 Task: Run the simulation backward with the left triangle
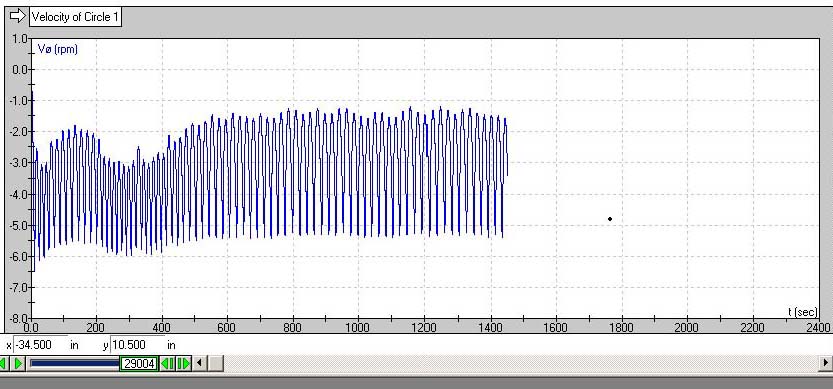4,363
